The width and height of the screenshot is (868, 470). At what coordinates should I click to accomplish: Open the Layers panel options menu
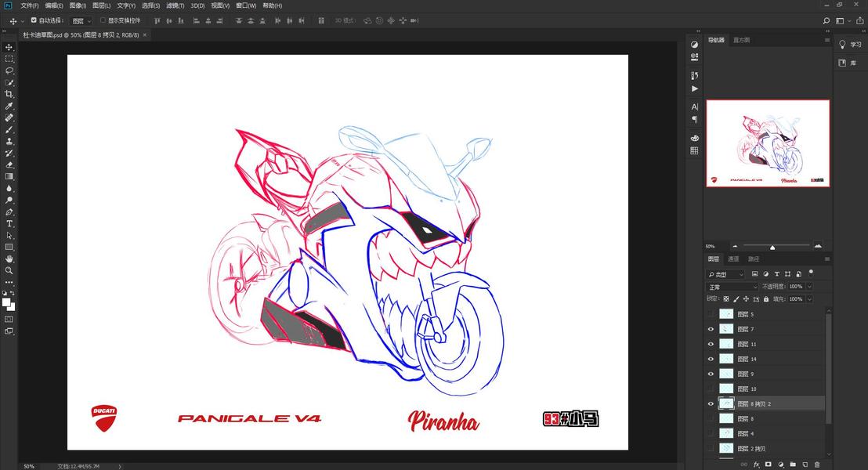[x=827, y=259]
